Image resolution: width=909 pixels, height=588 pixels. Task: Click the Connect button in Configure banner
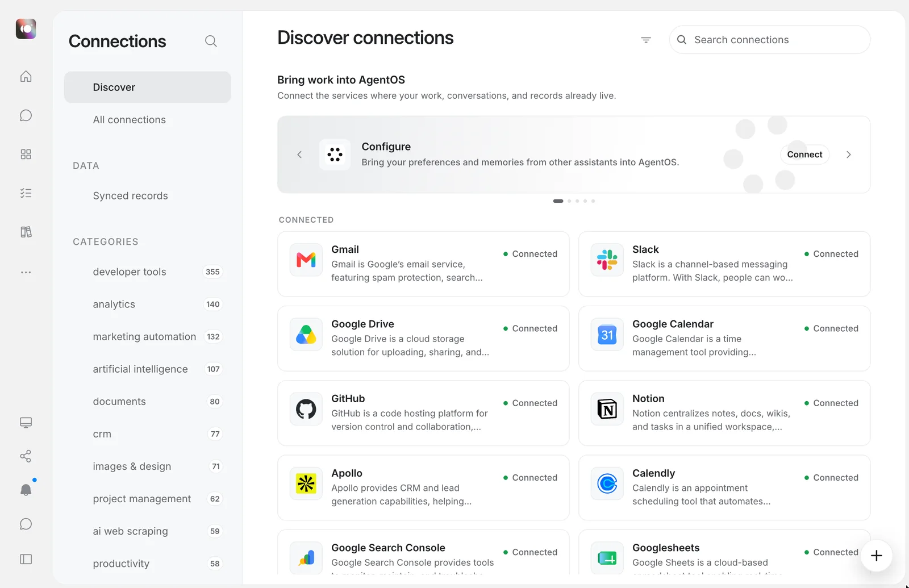(x=804, y=155)
